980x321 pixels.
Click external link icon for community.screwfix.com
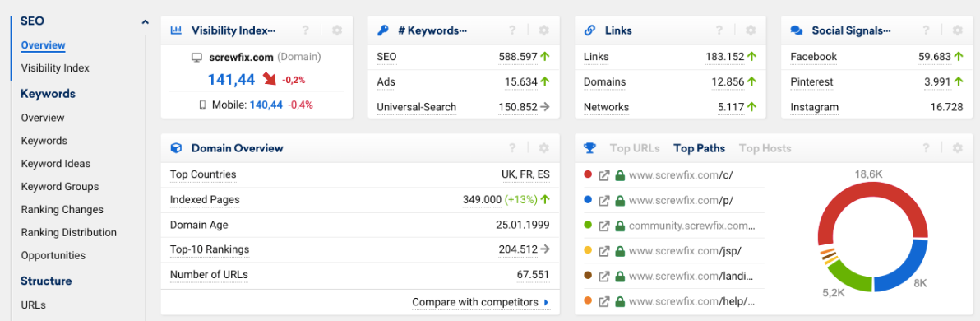click(x=603, y=226)
